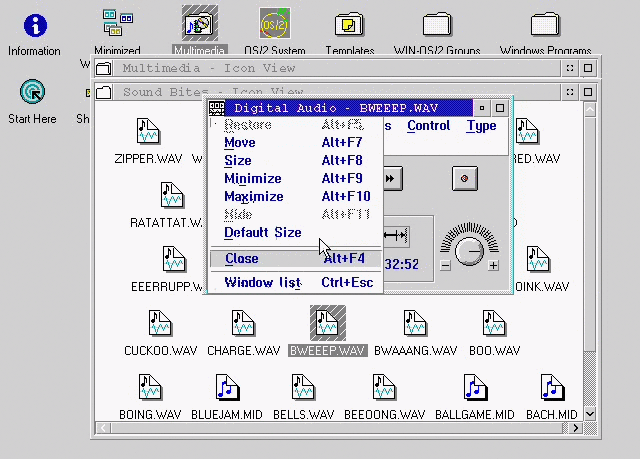Open the Type menu in Digital Audio
640x459 pixels.
click(482, 126)
